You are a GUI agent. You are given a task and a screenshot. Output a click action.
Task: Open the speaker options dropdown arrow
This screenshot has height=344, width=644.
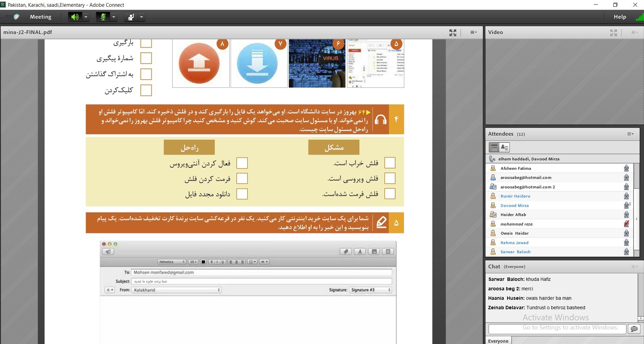(86, 17)
